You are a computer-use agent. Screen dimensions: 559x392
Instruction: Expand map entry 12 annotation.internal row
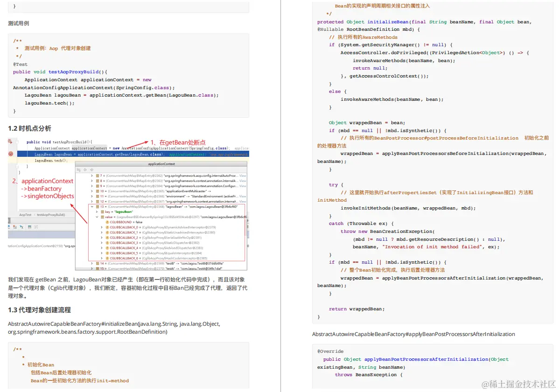(x=92, y=202)
